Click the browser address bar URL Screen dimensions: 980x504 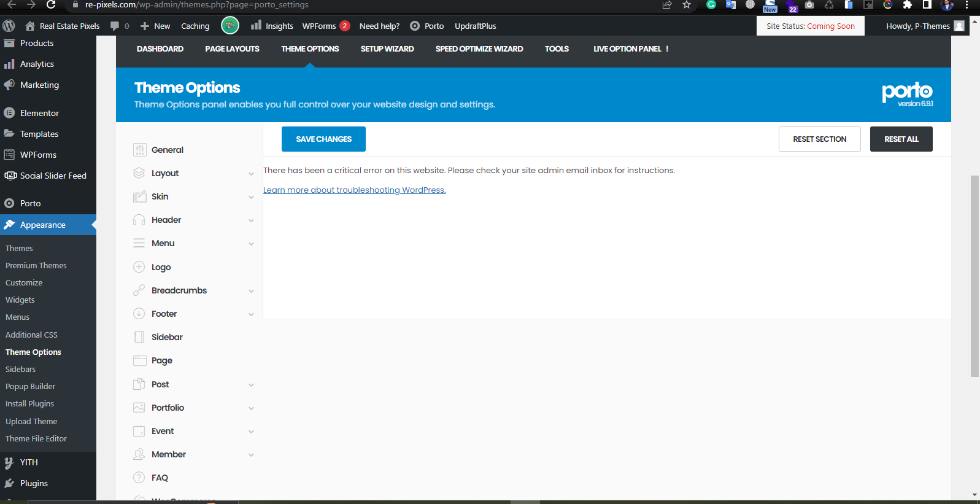point(196,5)
